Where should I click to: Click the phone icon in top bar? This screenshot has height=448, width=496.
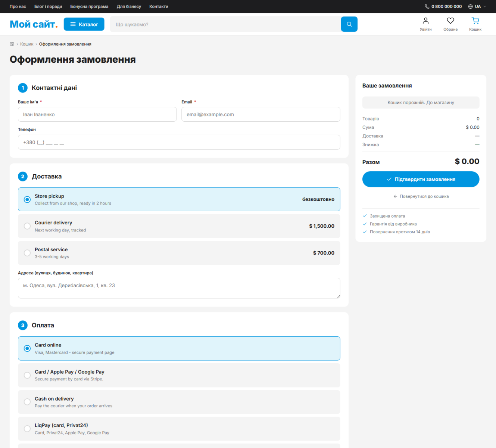click(427, 6)
